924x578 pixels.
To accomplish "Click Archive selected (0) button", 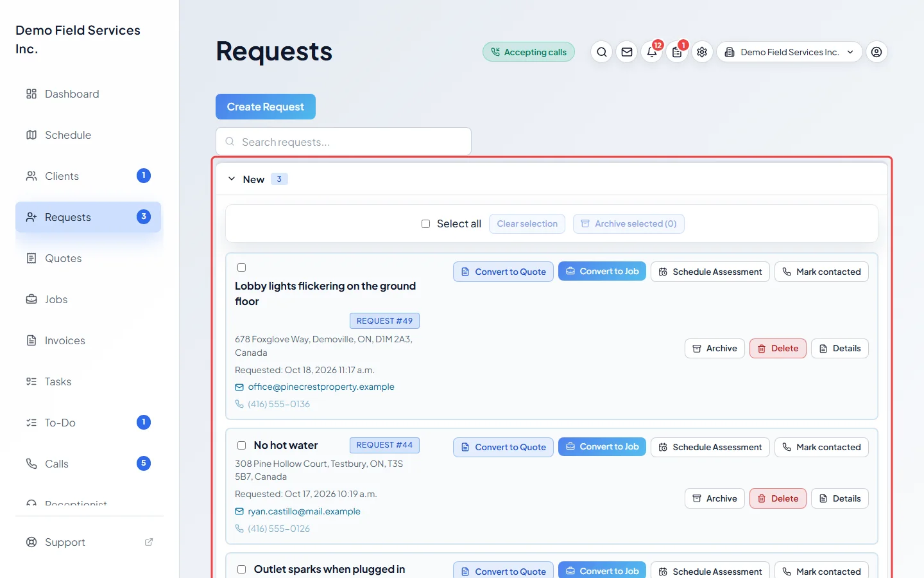I will pos(629,223).
